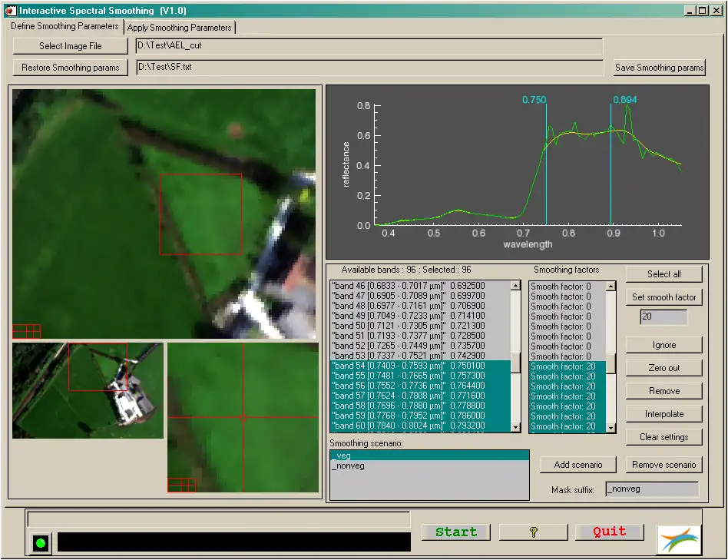Select band 59 row in band list
The height and width of the screenshot is (560, 728).
click(x=421, y=416)
